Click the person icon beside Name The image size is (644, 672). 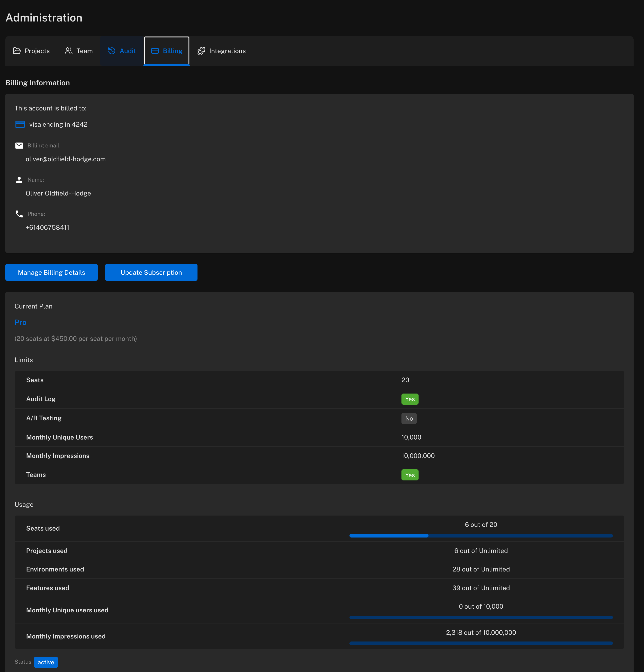coord(19,180)
